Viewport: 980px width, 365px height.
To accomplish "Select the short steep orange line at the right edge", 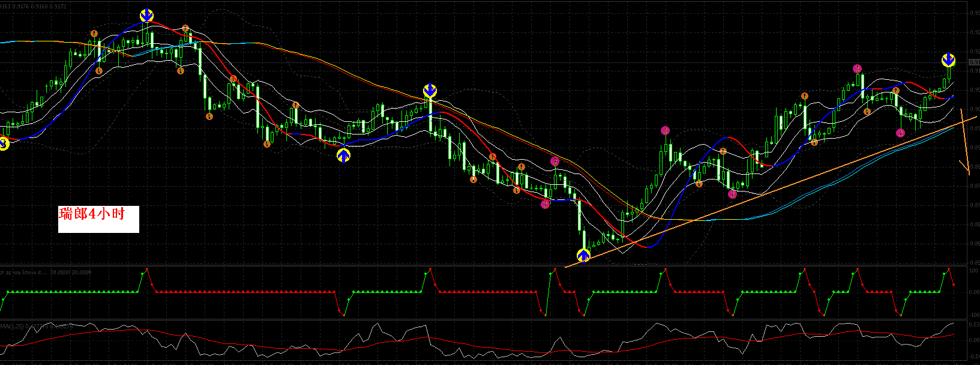I will point(965,142).
